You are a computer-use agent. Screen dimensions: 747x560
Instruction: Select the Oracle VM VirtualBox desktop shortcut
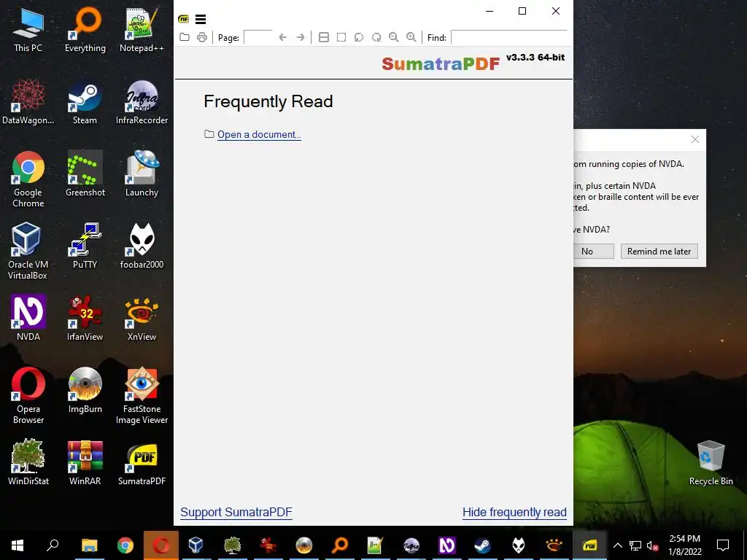(28, 251)
